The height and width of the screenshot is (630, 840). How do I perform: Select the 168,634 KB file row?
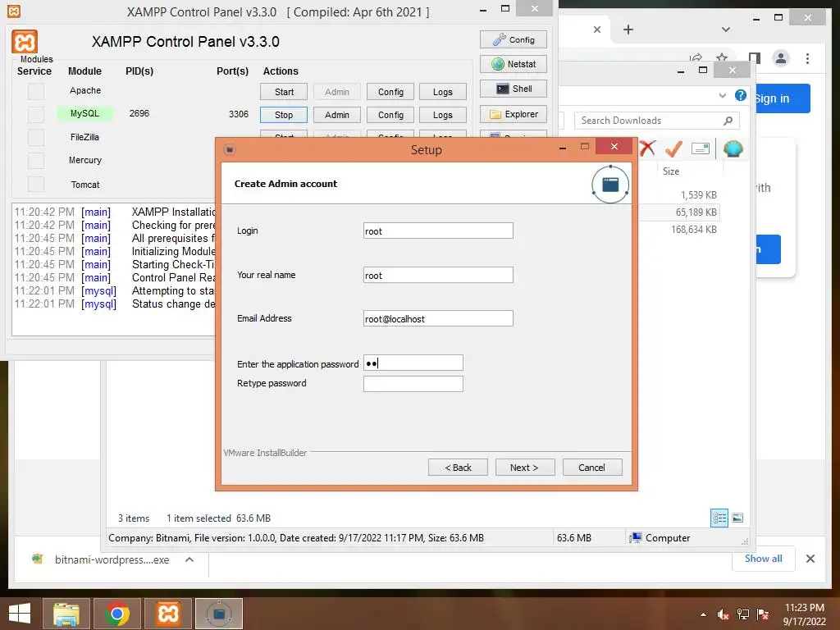coord(678,230)
